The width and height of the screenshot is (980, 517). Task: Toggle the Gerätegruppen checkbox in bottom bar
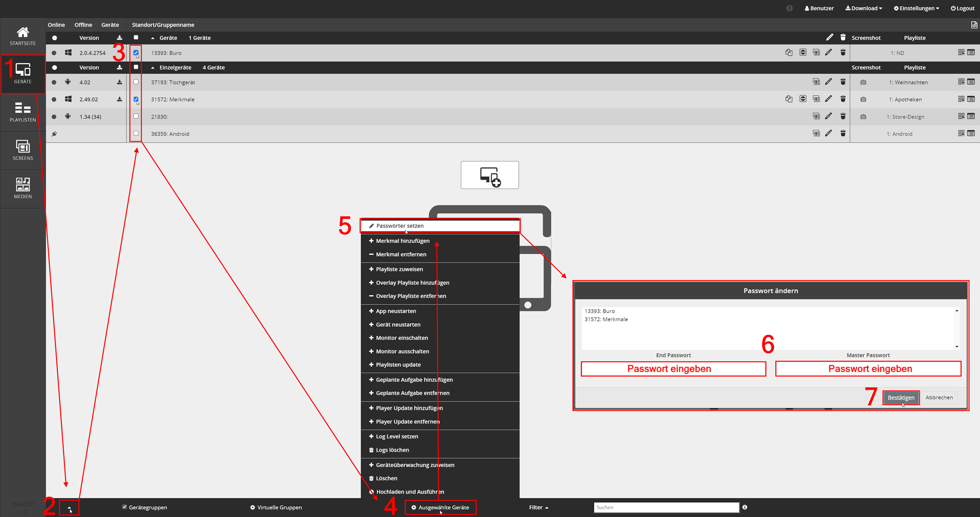[124, 507]
